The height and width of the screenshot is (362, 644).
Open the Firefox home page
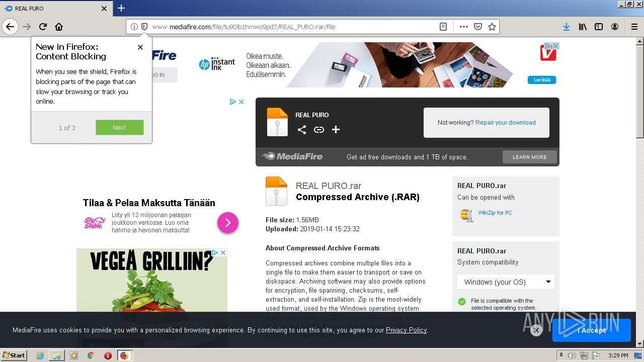click(x=59, y=27)
